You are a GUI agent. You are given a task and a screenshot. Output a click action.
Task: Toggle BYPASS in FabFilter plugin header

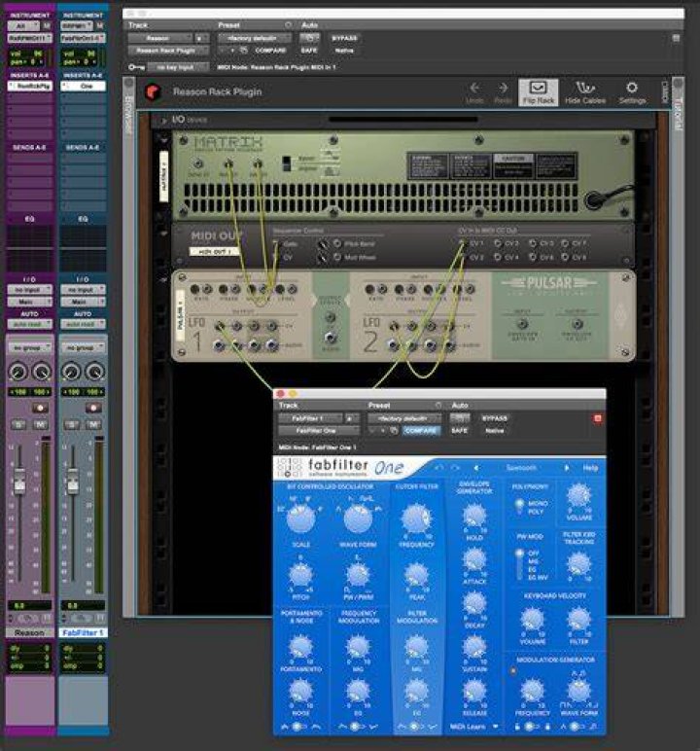pyautogui.click(x=495, y=418)
